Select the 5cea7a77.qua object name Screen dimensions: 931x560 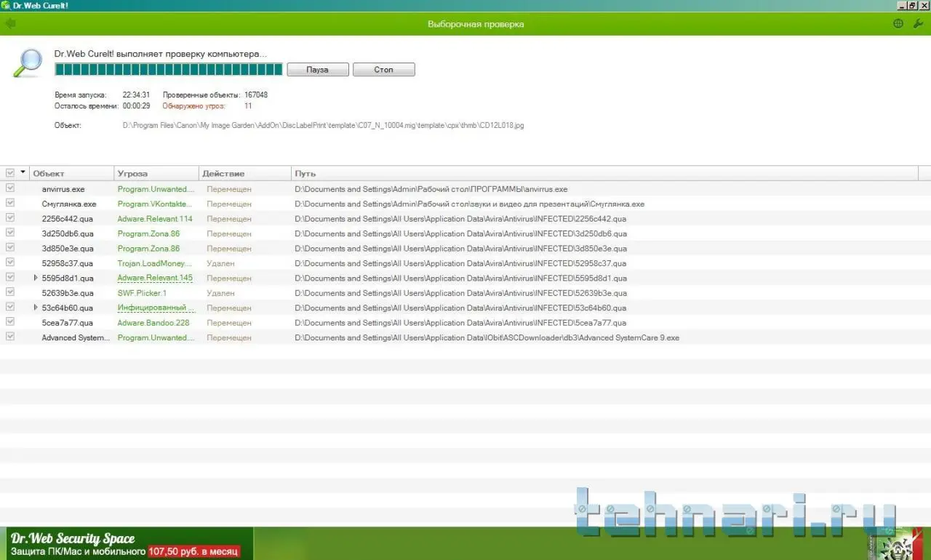(x=67, y=323)
